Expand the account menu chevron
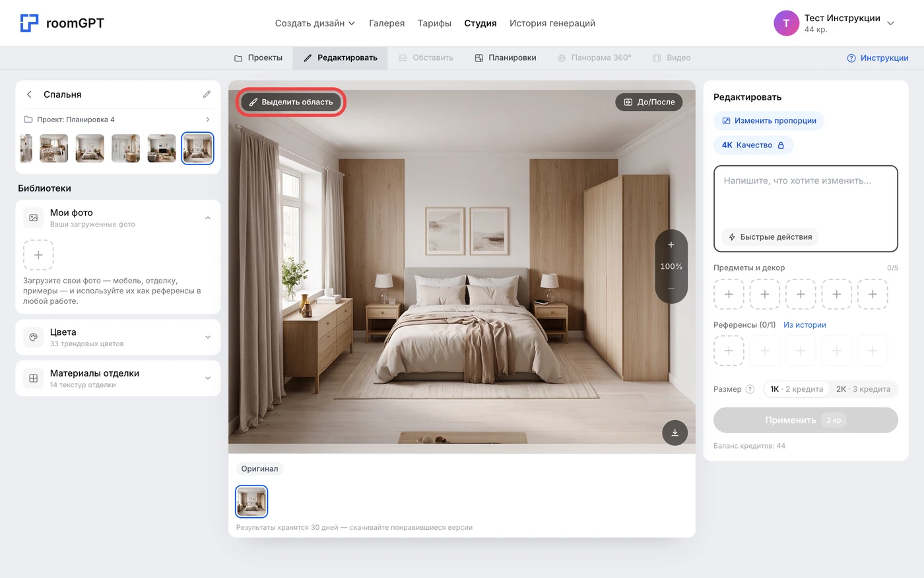Viewport: 924px width, 578px height. click(890, 23)
